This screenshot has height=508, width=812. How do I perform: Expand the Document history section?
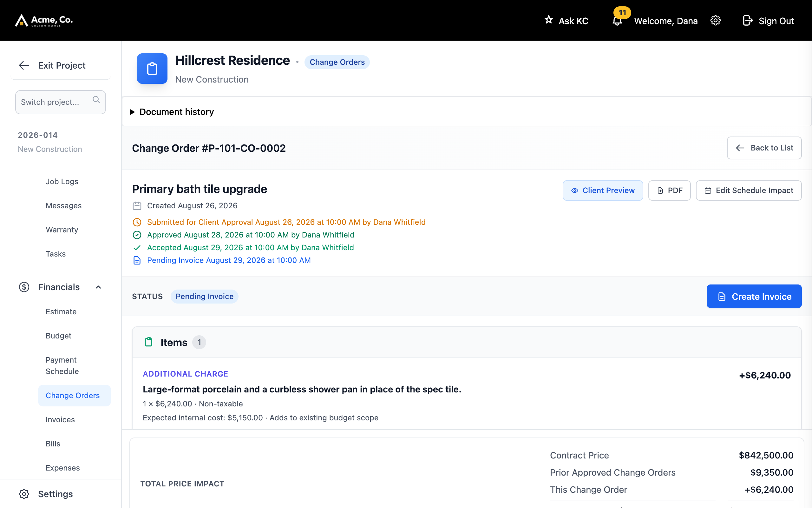pos(467,112)
